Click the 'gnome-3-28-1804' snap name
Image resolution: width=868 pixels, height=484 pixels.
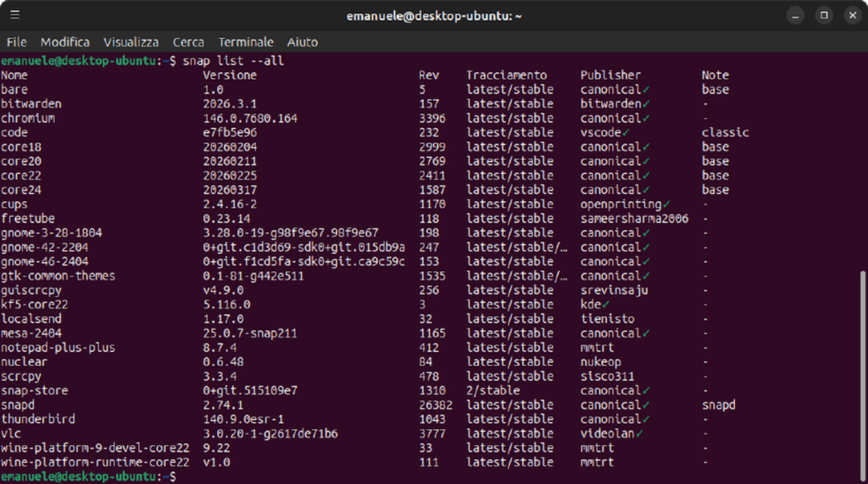point(52,233)
